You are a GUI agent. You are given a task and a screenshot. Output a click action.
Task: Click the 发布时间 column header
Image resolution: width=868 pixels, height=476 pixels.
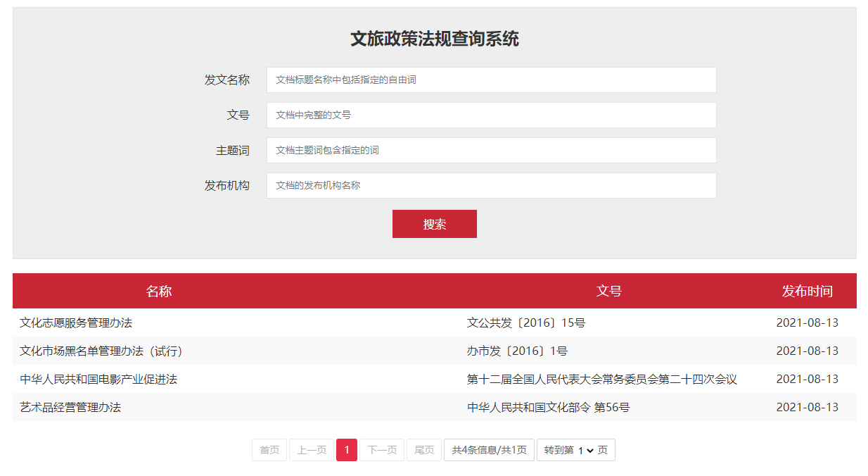pyautogui.click(x=807, y=292)
